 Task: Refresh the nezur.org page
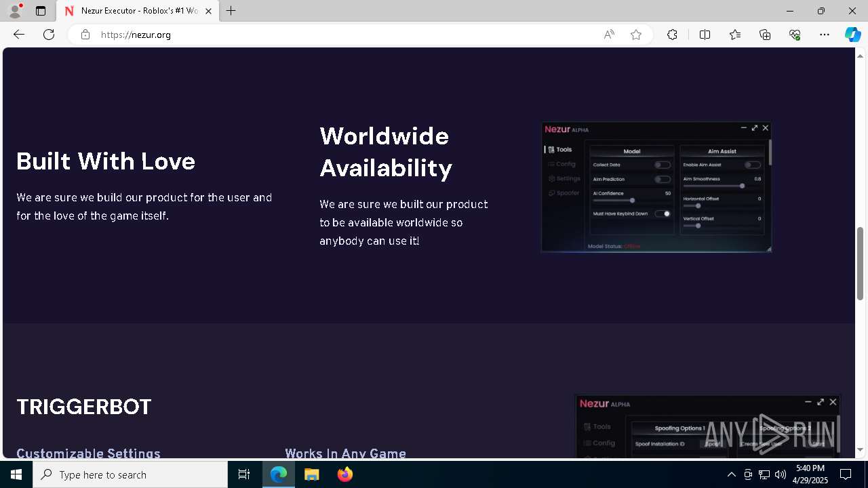49,35
